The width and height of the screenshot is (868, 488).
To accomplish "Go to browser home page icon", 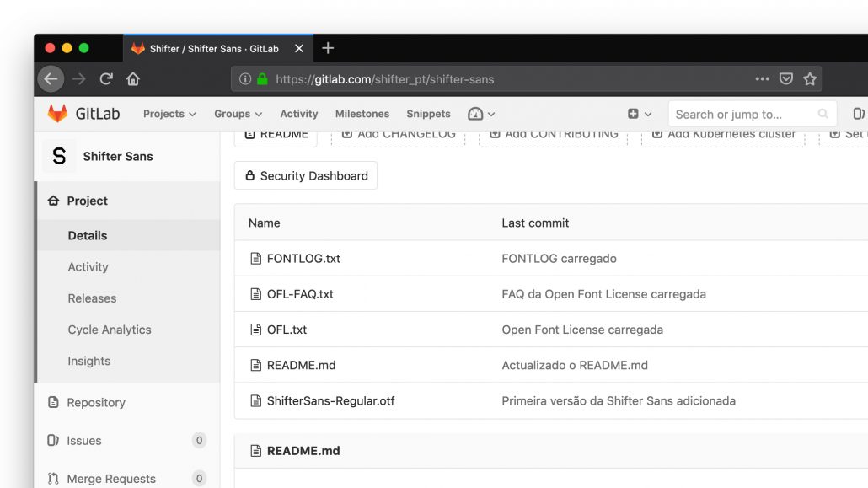I will (x=133, y=79).
